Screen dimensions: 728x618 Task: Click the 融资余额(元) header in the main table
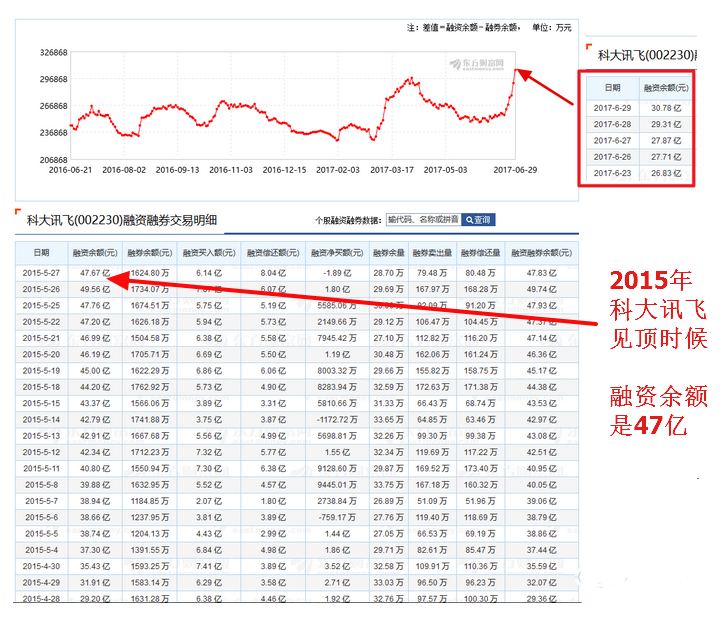coord(95,253)
